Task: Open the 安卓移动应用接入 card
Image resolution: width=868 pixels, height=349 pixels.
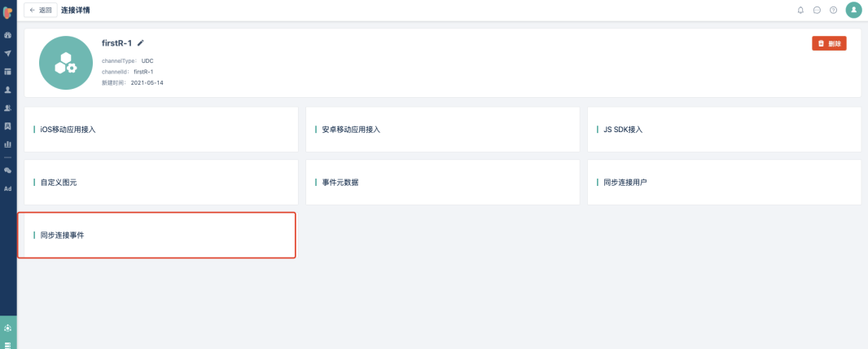Action: coord(442,130)
